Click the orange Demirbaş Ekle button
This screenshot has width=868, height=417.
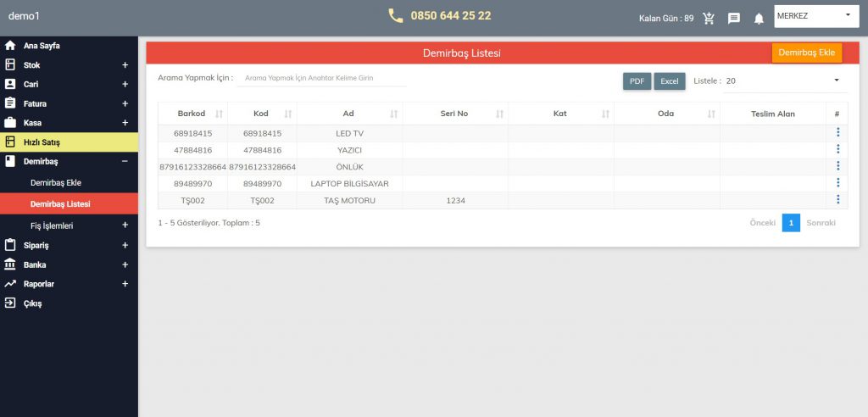tap(806, 53)
